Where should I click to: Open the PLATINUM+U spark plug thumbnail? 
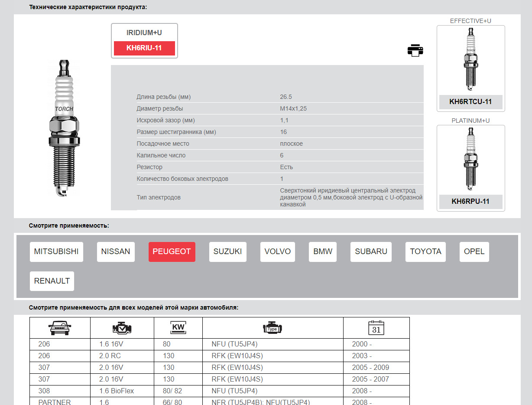click(471, 160)
